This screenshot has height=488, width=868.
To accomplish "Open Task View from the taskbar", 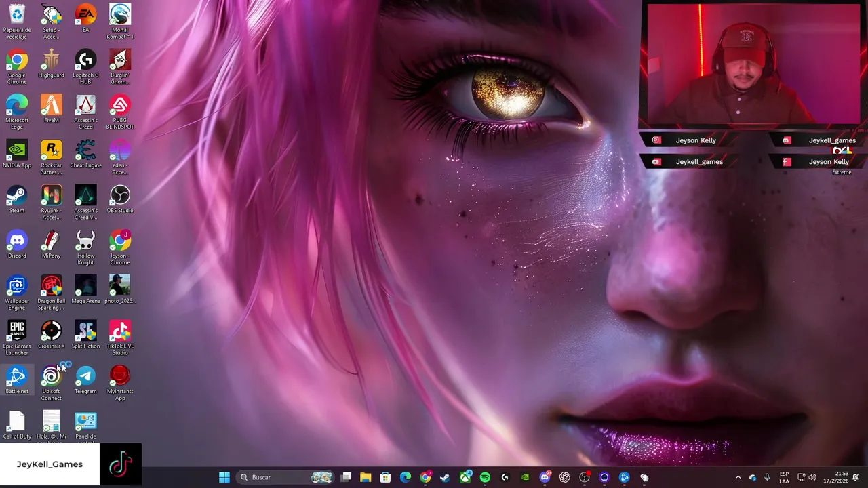I will click(346, 477).
